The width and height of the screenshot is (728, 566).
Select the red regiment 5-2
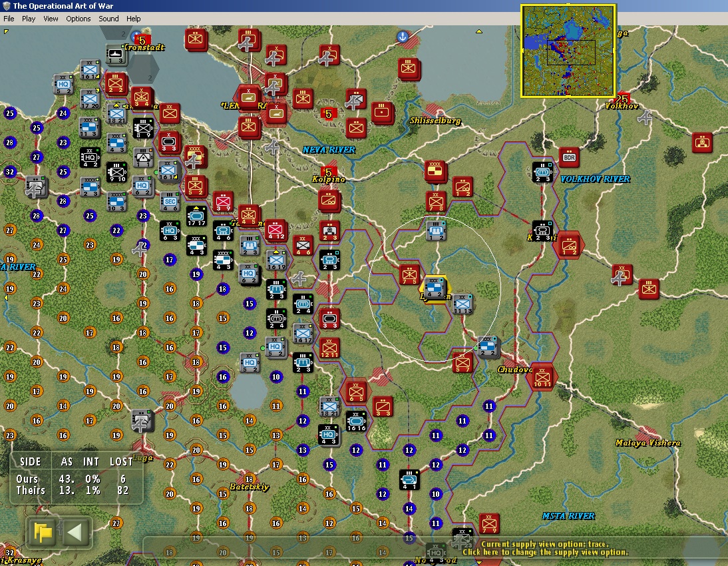coord(196,186)
